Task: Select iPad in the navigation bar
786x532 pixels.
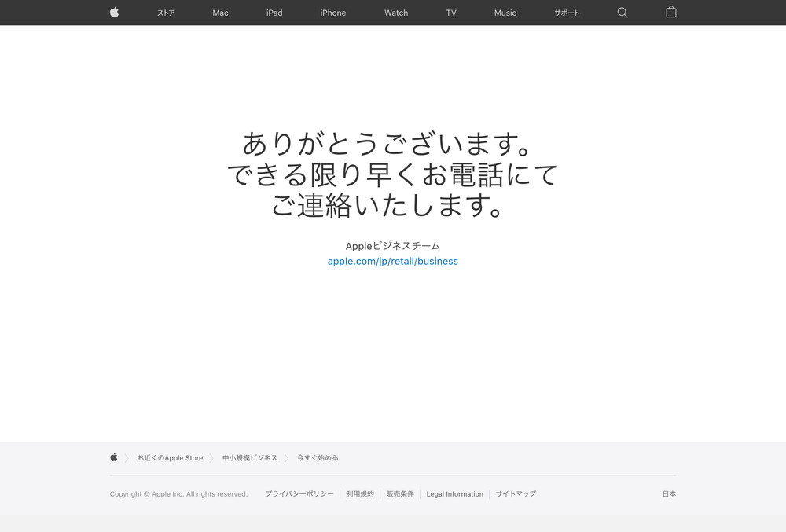Action: point(274,13)
